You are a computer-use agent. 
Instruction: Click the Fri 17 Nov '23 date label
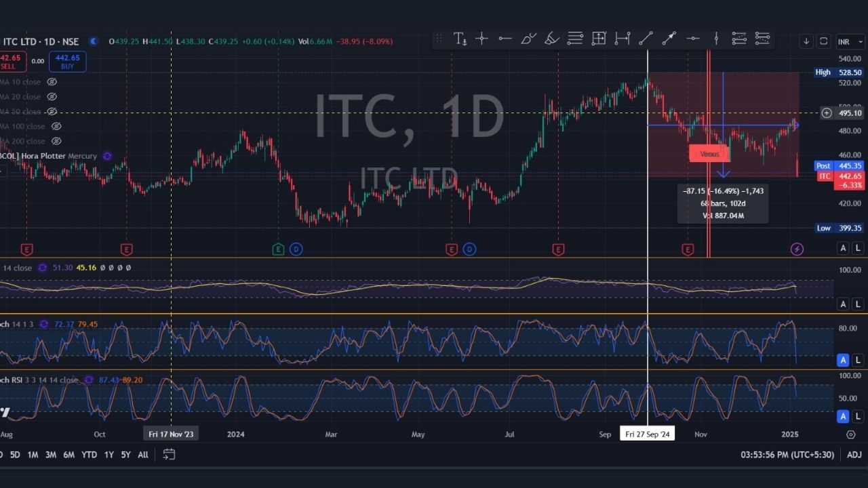pyautogui.click(x=171, y=434)
